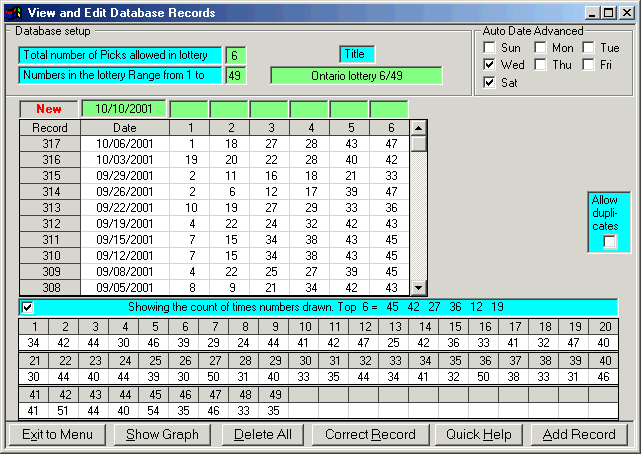Click the Ontario lottery 6/49 title field
Image resolution: width=641 pixels, height=454 pixels.
pos(356,76)
